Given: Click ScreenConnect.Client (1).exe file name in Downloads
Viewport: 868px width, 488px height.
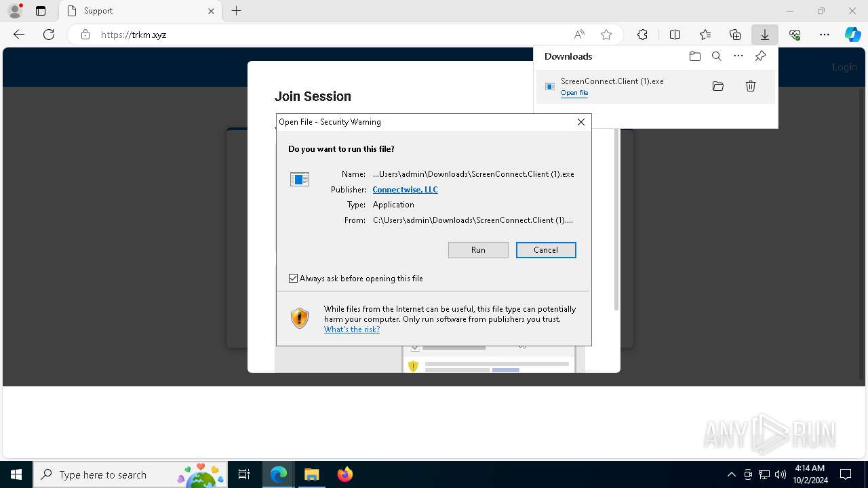Looking at the screenshot, I should coord(612,81).
